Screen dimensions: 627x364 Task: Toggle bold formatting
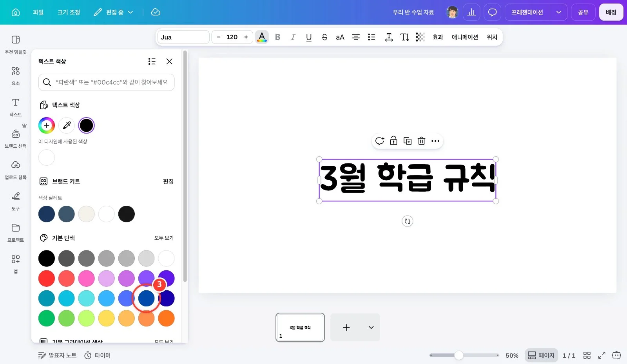coord(277,37)
